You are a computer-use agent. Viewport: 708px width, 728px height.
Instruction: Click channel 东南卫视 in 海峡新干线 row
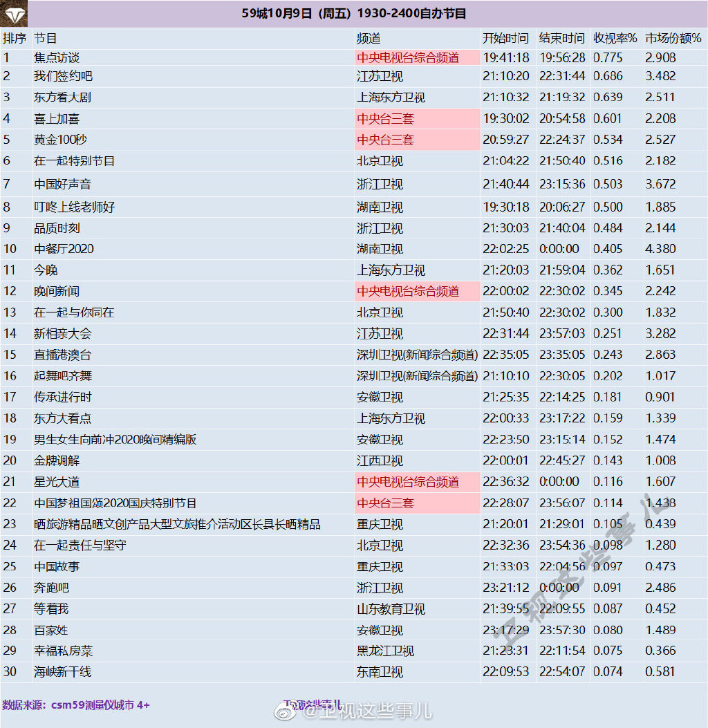click(x=380, y=672)
